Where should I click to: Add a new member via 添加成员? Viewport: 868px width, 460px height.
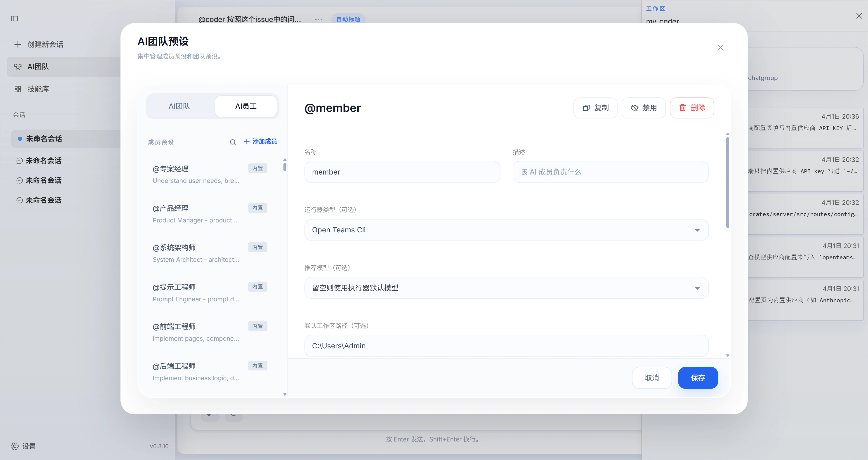pos(260,141)
